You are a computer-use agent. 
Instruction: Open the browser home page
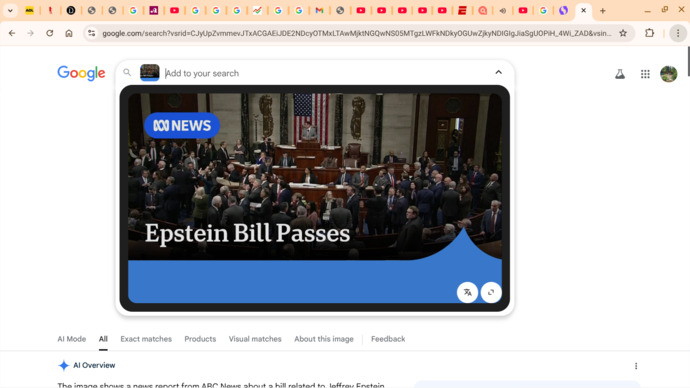tap(69, 33)
